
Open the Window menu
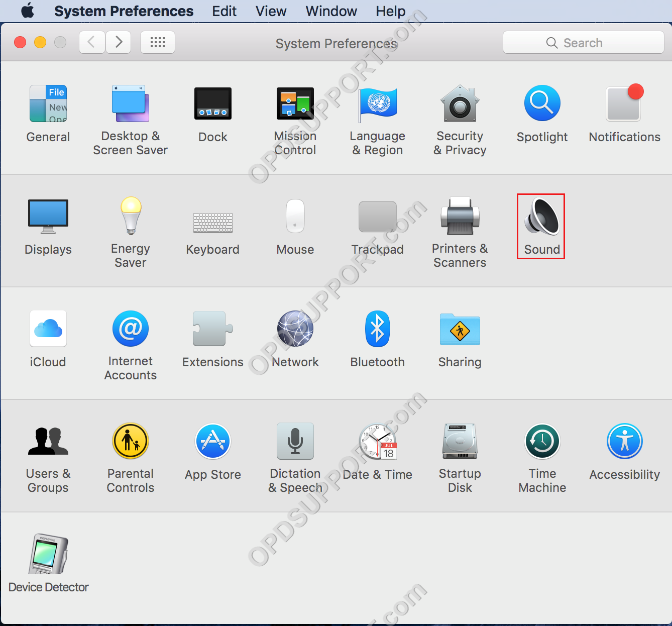[x=331, y=11]
